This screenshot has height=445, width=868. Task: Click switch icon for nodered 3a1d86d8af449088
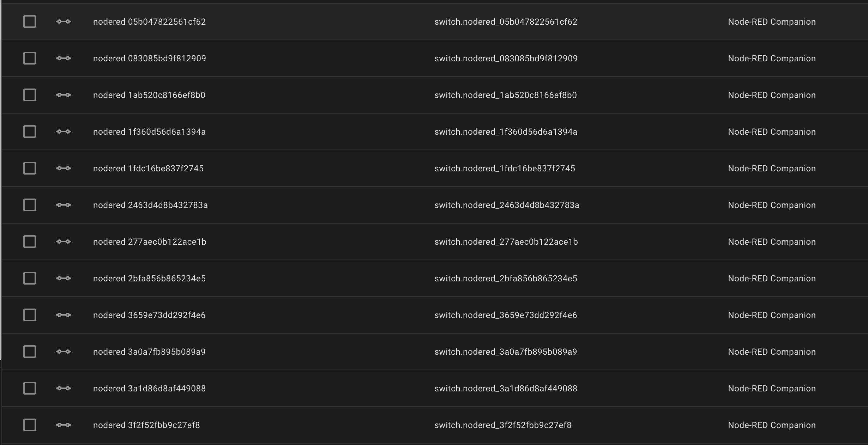click(x=64, y=389)
